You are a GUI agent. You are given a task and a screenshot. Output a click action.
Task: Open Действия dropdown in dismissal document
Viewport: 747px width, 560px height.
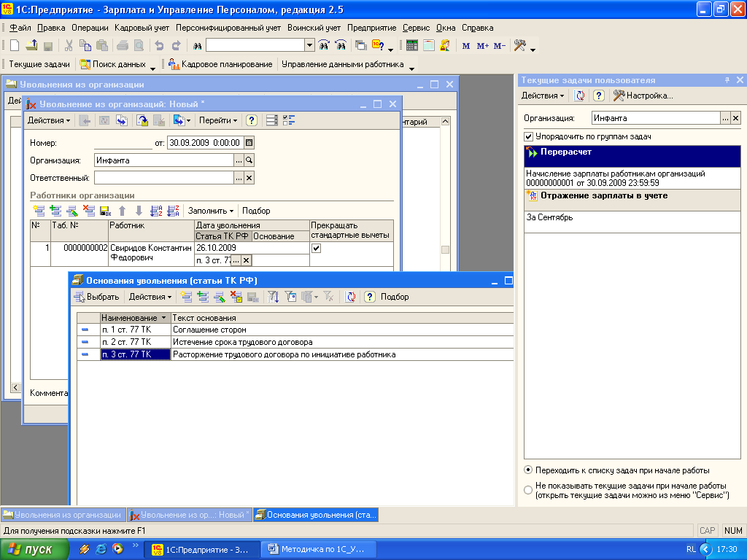[49, 120]
